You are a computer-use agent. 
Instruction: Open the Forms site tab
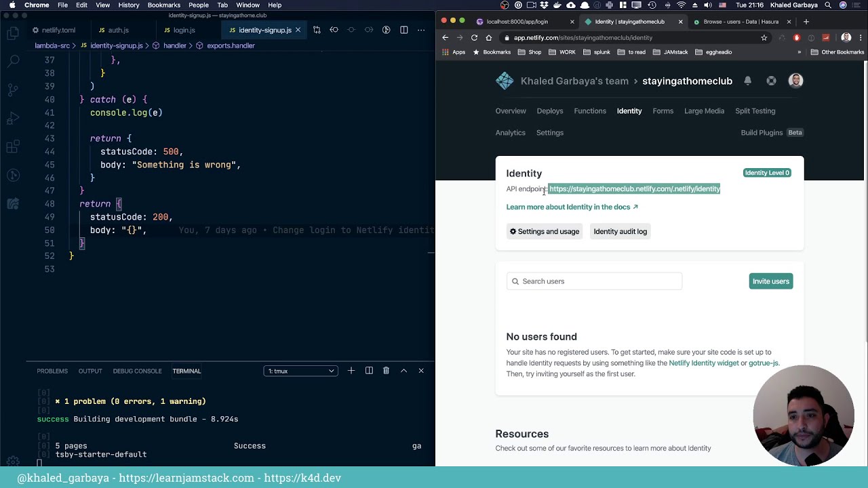[x=663, y=111]
